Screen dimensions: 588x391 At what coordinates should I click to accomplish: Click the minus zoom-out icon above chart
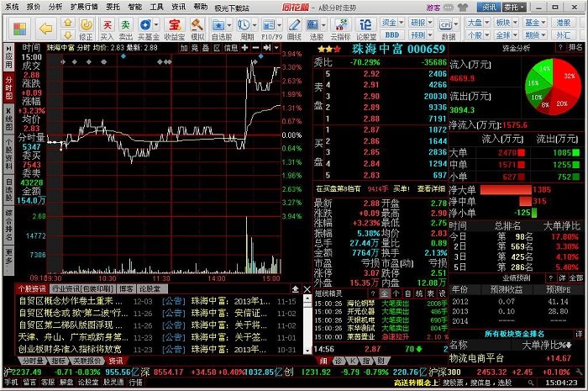coord(255,48)
